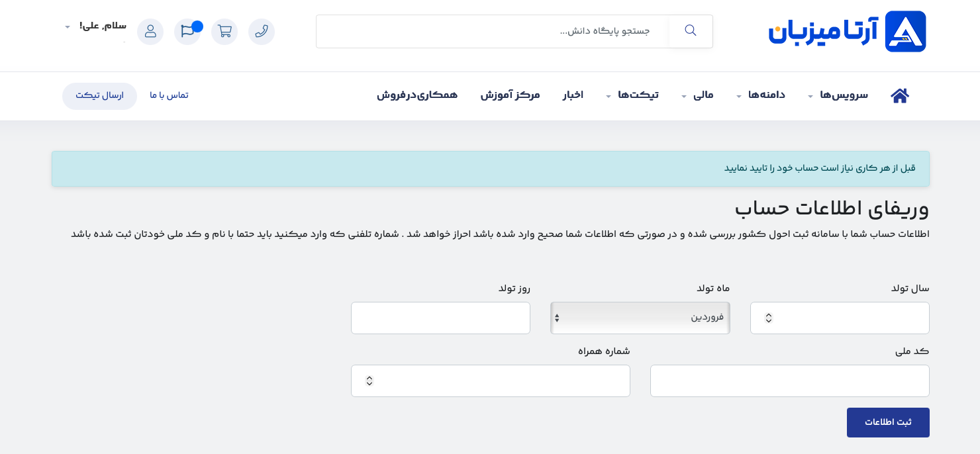The image size is (980, 454).
Task: Open the ماه تولد month dropdown
Action: click(x=640, y=318)
